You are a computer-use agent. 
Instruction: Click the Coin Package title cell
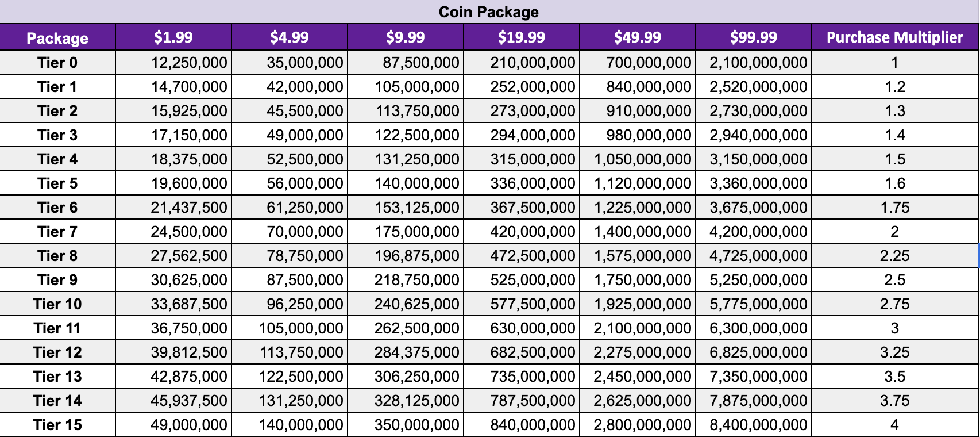pos(489,11)
